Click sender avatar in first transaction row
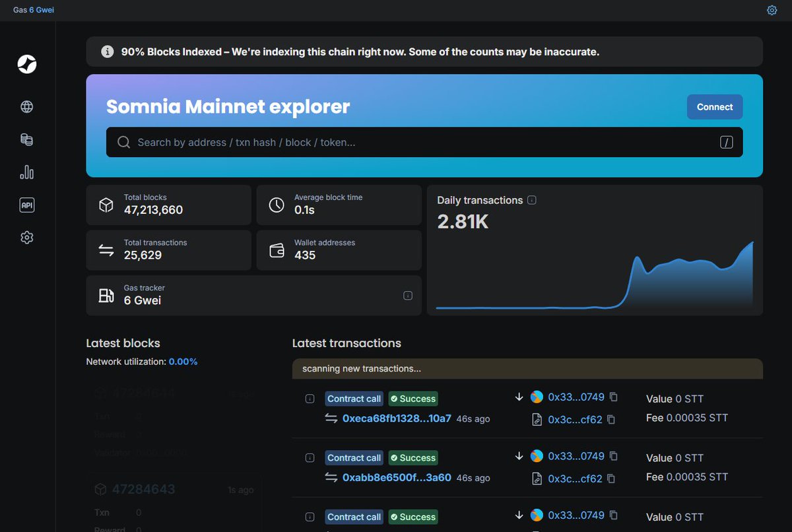Screen dimensions: 792x532 point(537,397)
